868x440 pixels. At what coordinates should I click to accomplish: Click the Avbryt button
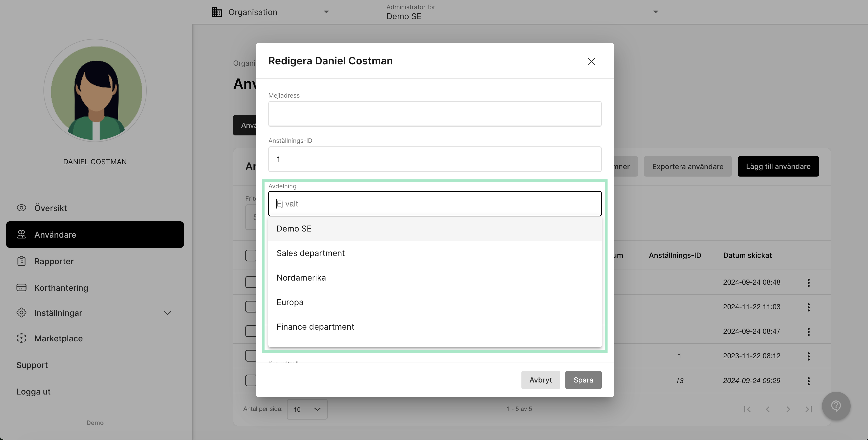(x=541, y=380)
